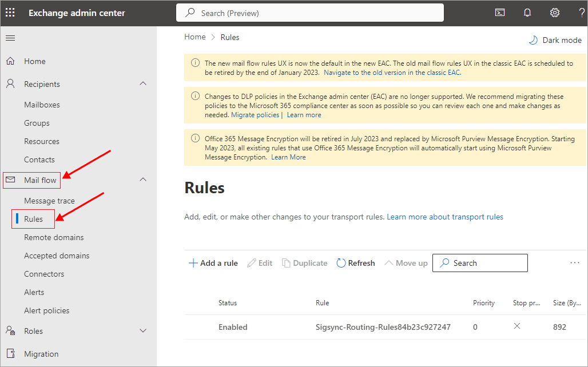Open the Cloud Shell terminal icon

click(x=500, y=13)
